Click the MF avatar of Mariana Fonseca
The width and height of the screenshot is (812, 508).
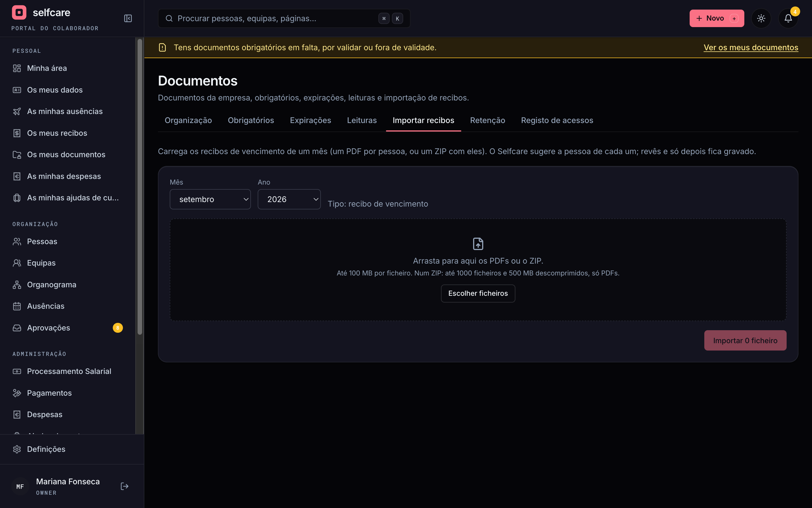click(20, 486)
